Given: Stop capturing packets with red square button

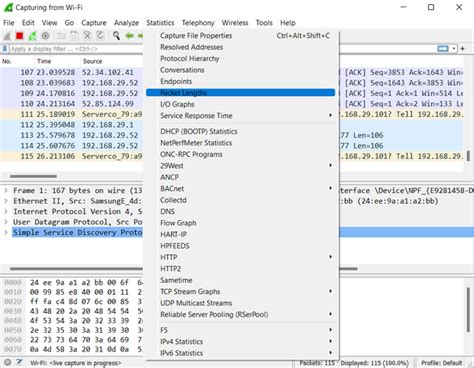Looking at the screenshot, I should tap(20, 36).
